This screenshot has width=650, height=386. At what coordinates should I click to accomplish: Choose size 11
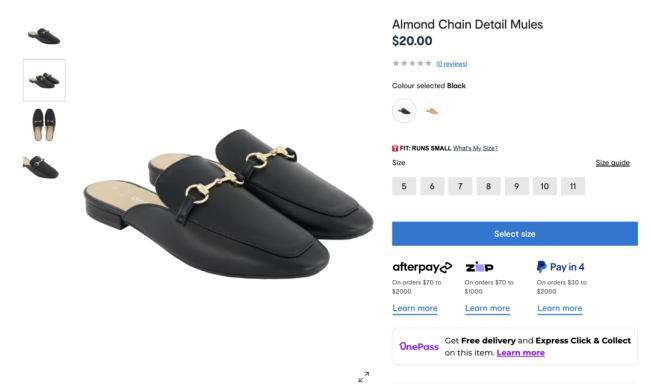point(573,186)
